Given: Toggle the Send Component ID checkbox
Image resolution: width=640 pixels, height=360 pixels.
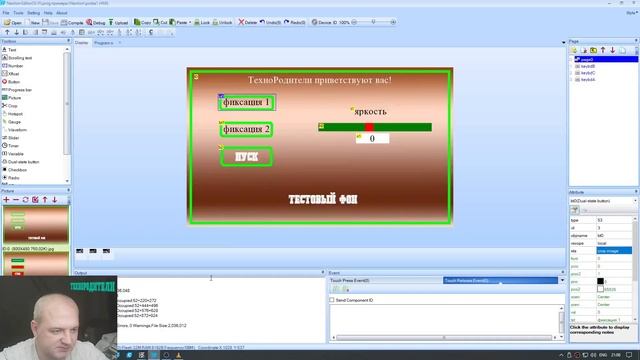Looking at the screenshot, I should click(x=332, y=300).
